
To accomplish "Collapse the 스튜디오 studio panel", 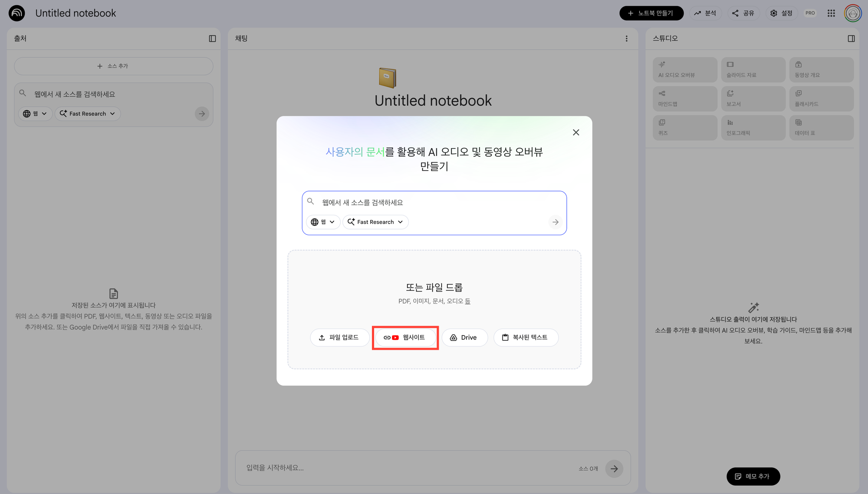I will coord(851,39).
